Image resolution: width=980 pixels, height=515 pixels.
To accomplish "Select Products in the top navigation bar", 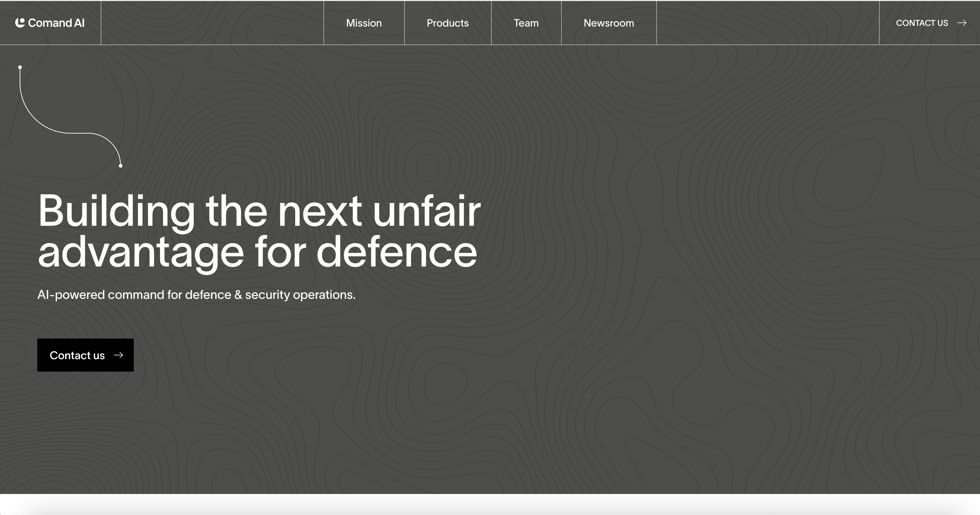I will click(447, 23).
